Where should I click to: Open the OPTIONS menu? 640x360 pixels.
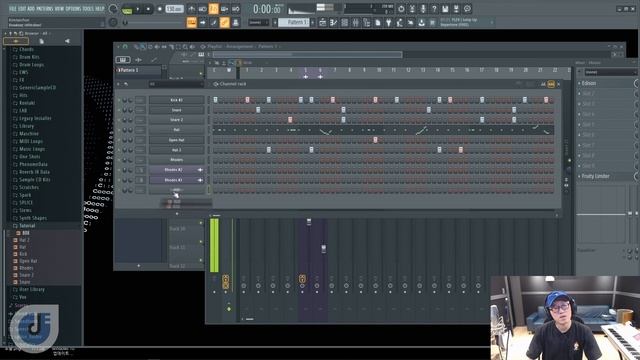(73, 8)
